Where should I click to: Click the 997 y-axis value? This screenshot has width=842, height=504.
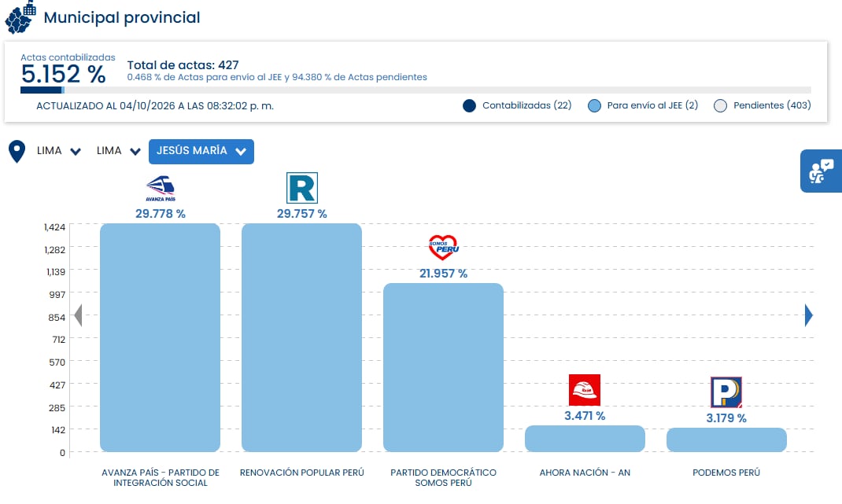[x=57, y=295]
